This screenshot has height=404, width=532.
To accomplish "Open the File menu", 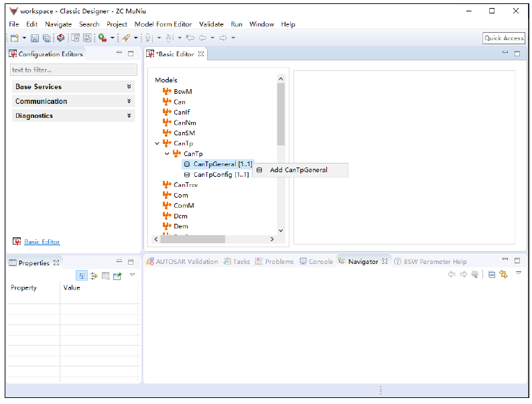I will [x=14, y=24].
